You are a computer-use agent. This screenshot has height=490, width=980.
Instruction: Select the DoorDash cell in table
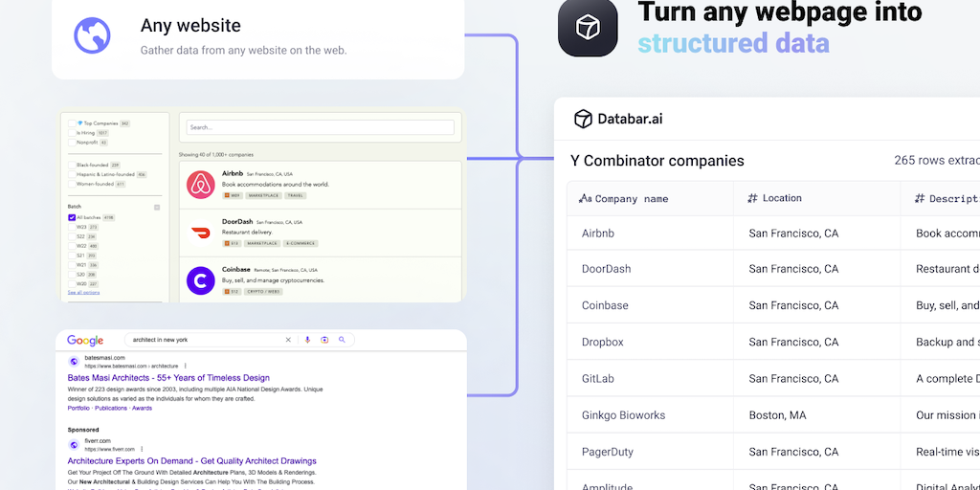click(x=650, y=269)
